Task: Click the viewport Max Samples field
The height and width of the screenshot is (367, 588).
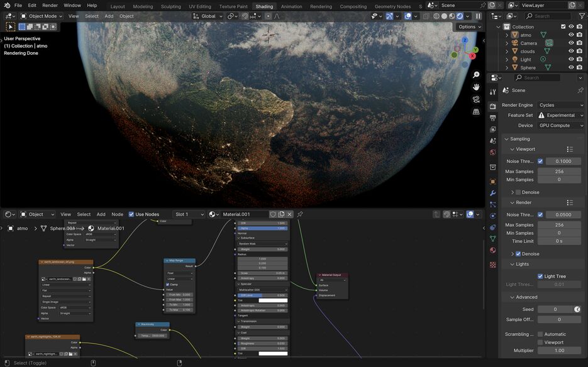Action: coord(558,172)
